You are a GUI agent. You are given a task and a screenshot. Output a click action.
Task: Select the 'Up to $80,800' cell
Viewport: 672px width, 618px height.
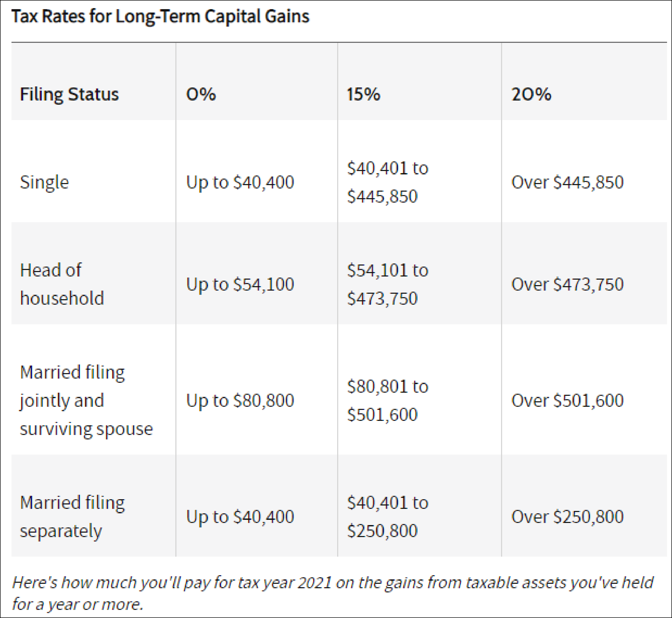click(x=240, y=400)
